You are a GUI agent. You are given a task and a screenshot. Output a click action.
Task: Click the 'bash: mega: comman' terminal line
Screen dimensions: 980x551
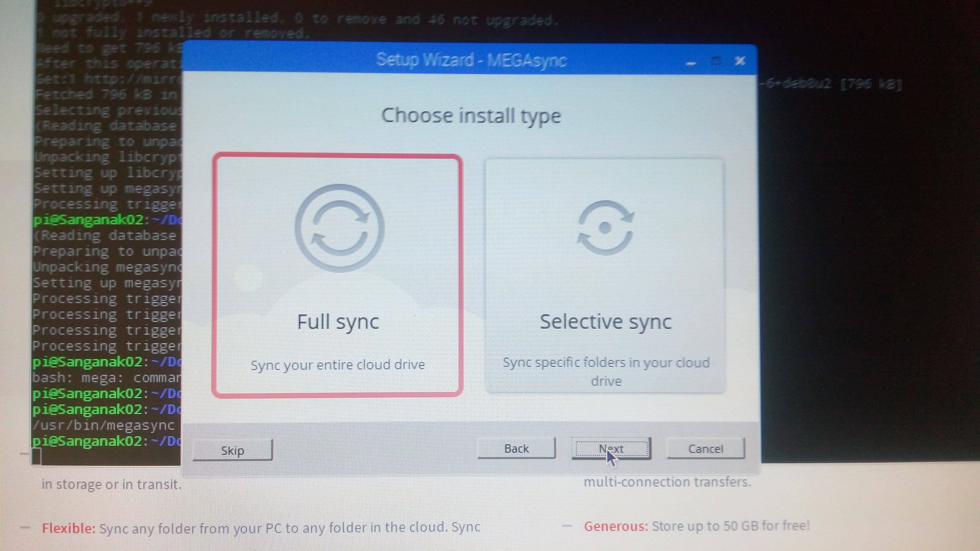[x=107, y=378]
